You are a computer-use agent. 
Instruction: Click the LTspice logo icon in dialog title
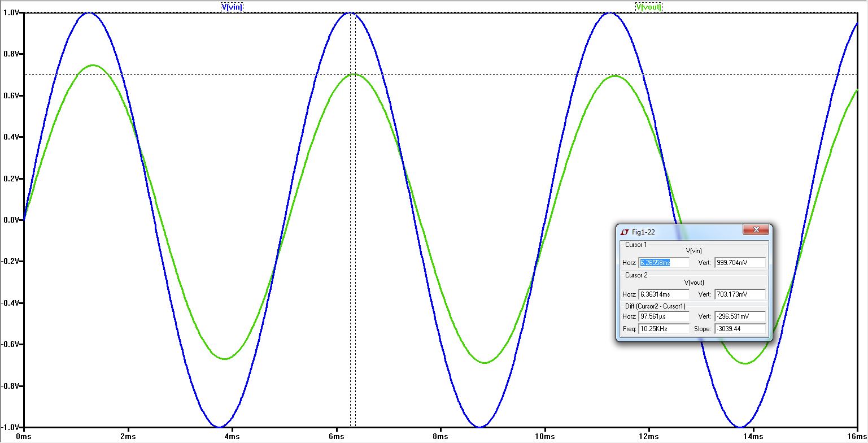[625, 232]
